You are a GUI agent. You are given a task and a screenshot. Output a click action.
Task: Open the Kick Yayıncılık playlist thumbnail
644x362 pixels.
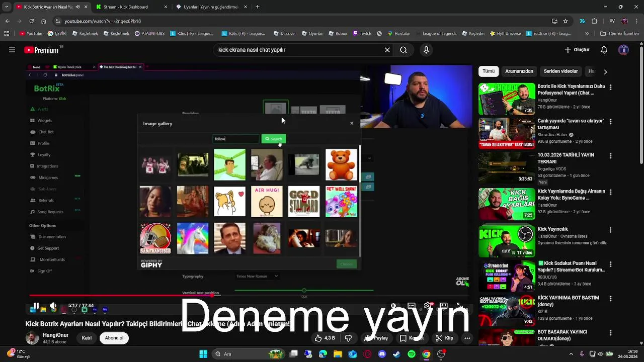[507, 241]
